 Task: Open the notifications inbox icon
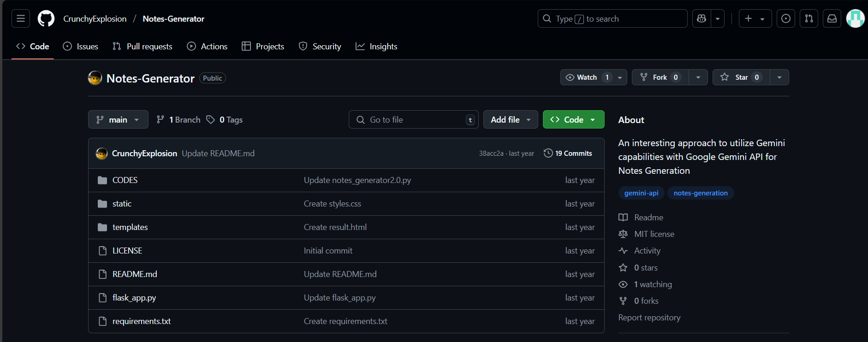click(832, 18)
